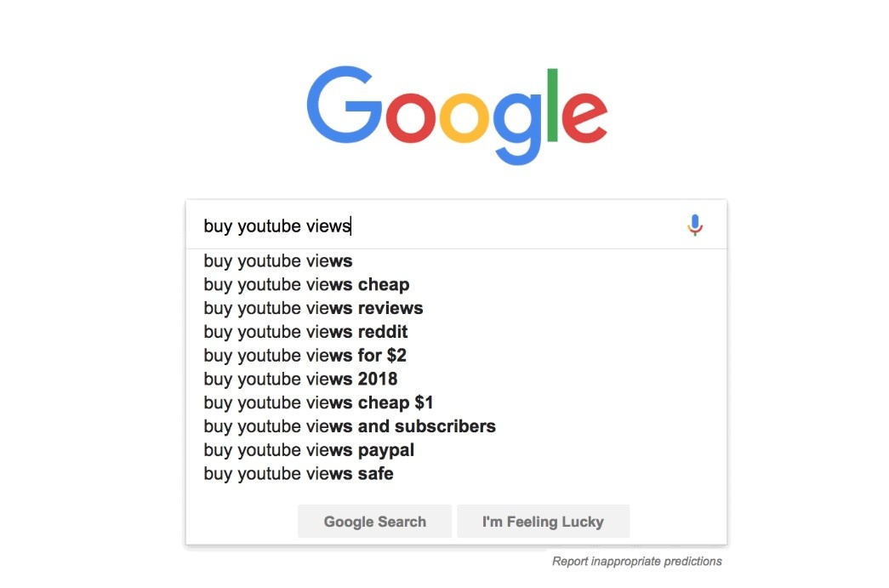Pick the "buy youtube views safe" suggestion
This screenshot has width=889, height=588.
coord(299,474)
